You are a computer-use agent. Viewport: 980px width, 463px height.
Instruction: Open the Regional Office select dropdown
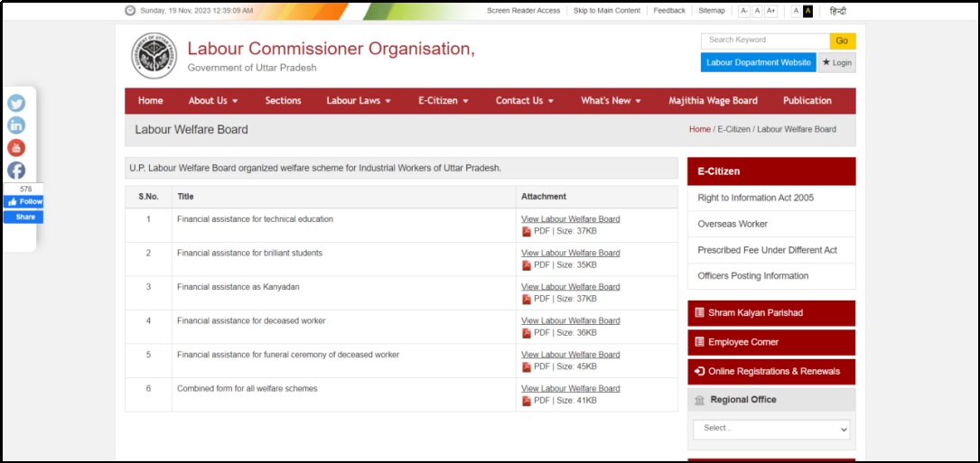pos(771,429)
